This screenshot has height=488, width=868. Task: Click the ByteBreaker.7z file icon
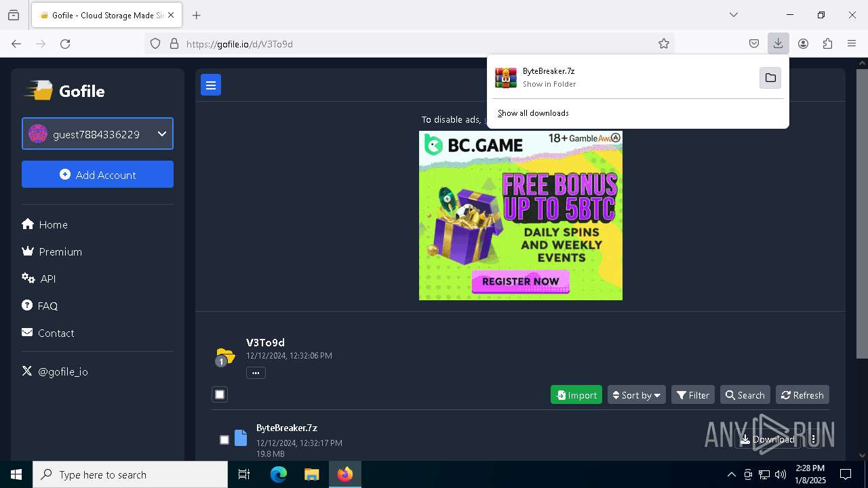pos(241,438)
